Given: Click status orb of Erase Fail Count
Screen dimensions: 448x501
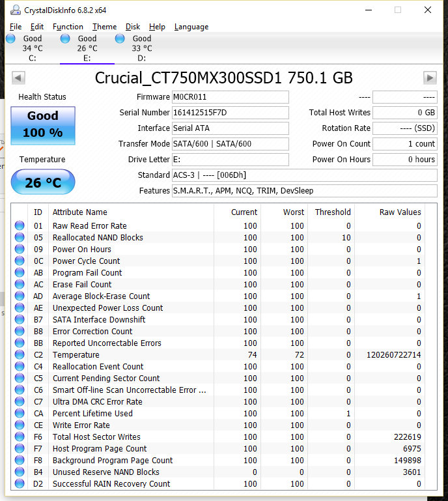Looking at the screenshot, I should point(20,284).
